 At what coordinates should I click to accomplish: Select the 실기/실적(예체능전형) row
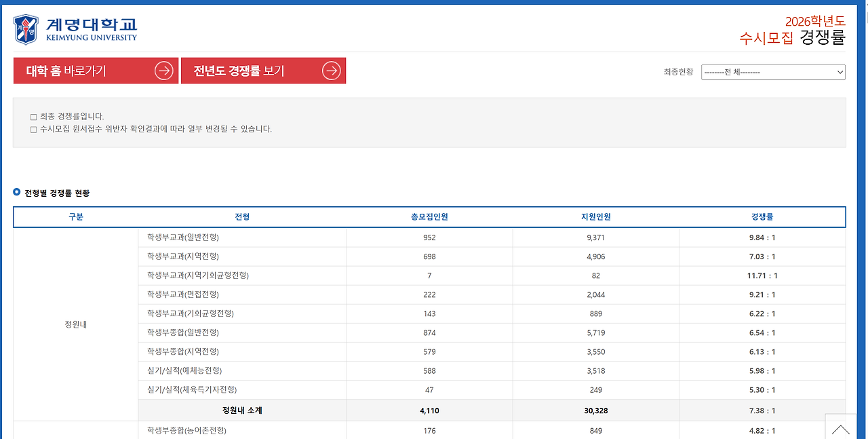tap(492, 370)
